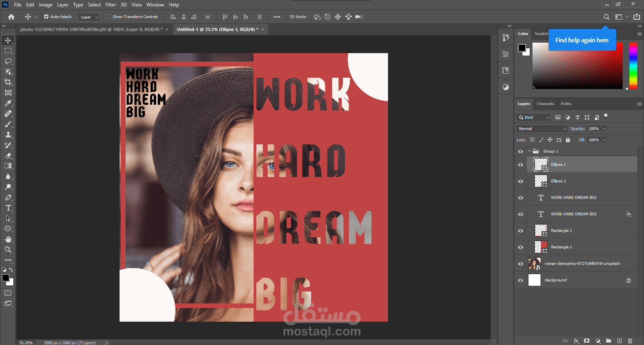Screen dimensions: 644x345
Task: Select the Crop tool
Action: [8, 82]
